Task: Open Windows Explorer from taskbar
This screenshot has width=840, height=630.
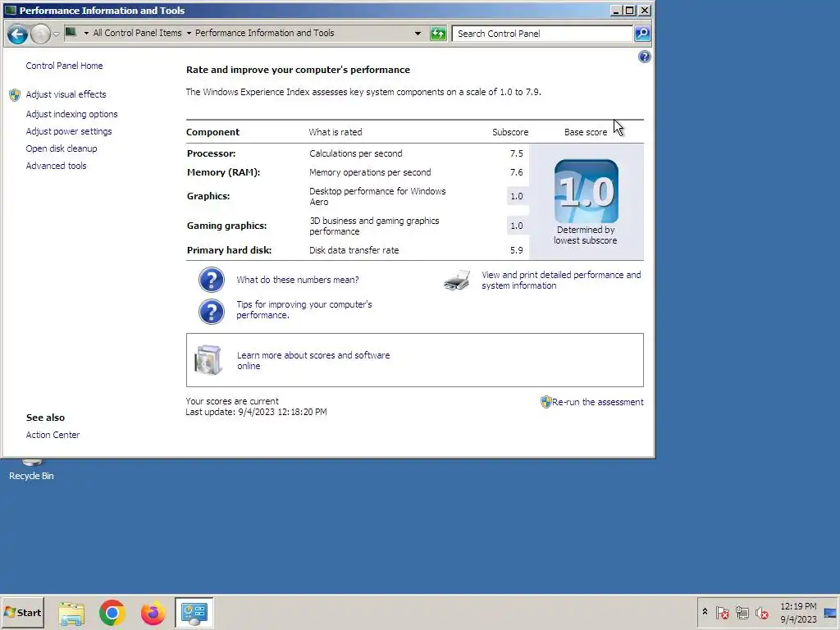Action: [x=71, y=613]
